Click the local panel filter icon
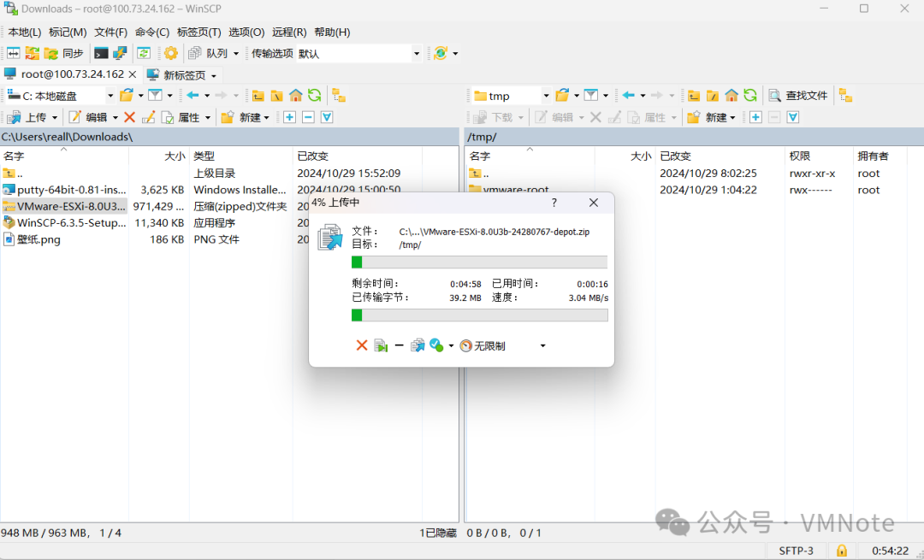The width and height of the screenshot is (924, 560). click(x=155, y=96)
